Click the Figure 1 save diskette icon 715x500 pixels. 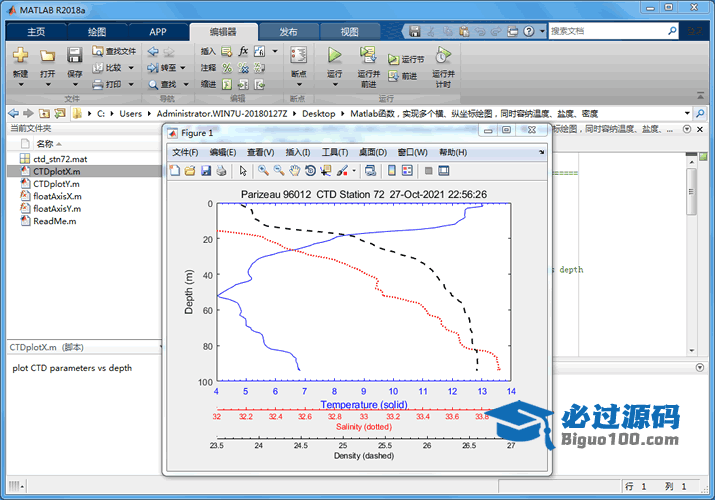point(206,171)
